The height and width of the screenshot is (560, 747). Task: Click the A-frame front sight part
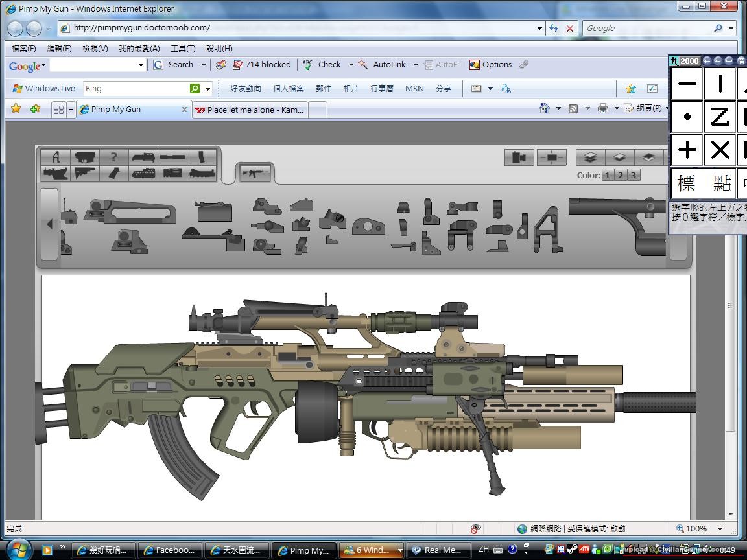[x=547, y=229]
